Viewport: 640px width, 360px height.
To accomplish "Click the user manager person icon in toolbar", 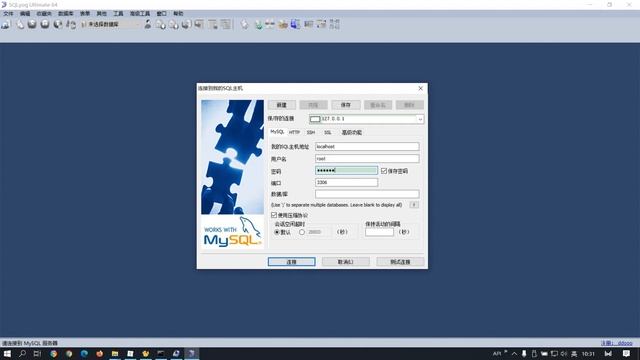I will tap(147, 24).
